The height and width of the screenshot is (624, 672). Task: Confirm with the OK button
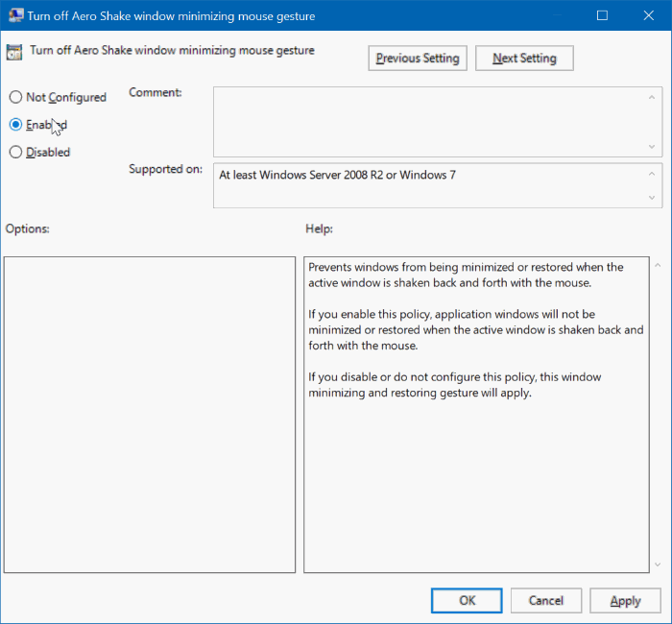pyautogui.click(x=467, y=600)
